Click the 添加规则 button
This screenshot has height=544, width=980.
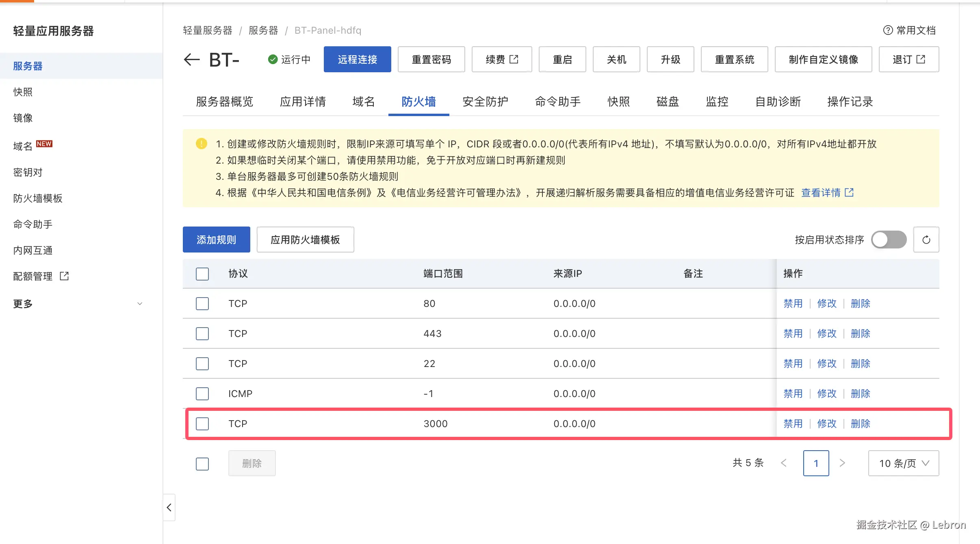216,240
